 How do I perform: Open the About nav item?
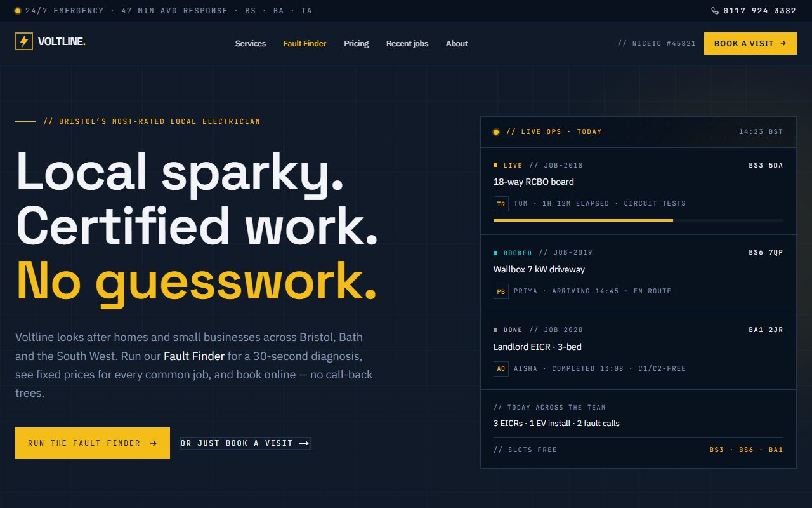pos(457,44)
